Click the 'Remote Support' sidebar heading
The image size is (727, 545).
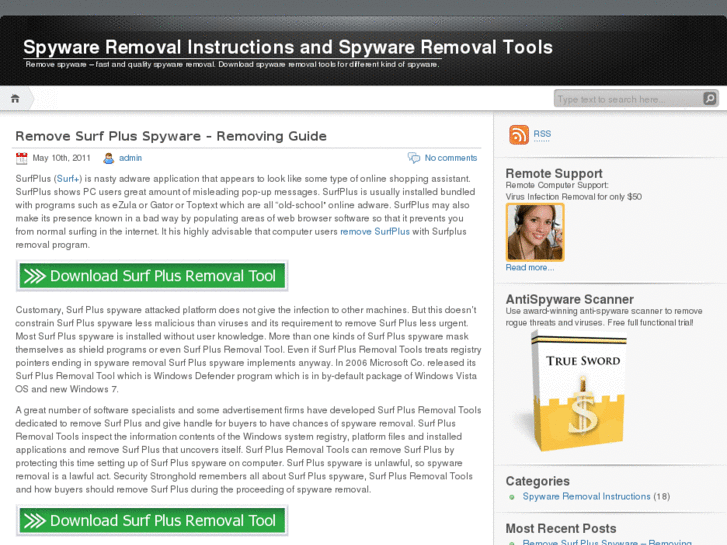[554, 173]
